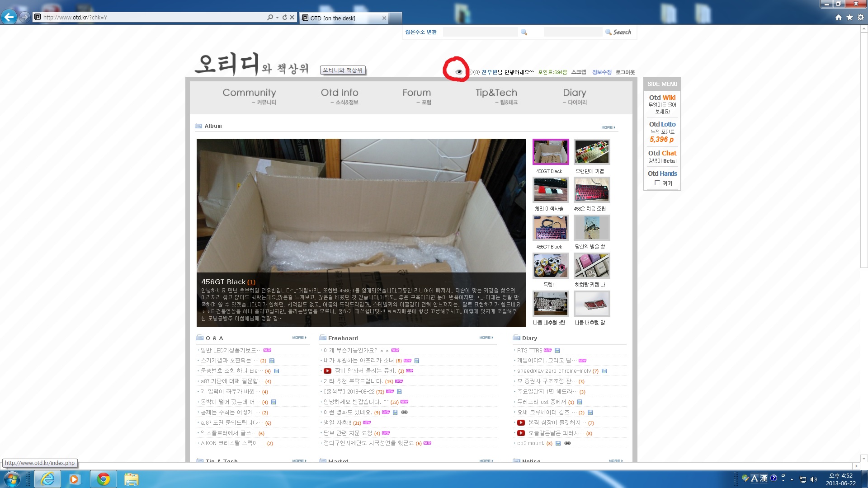Image resolution: width=868 pixels, height=488 pixels.
Task: Click the 로그아웃 link
Action: pyautogui.click(x=625, y=72)
